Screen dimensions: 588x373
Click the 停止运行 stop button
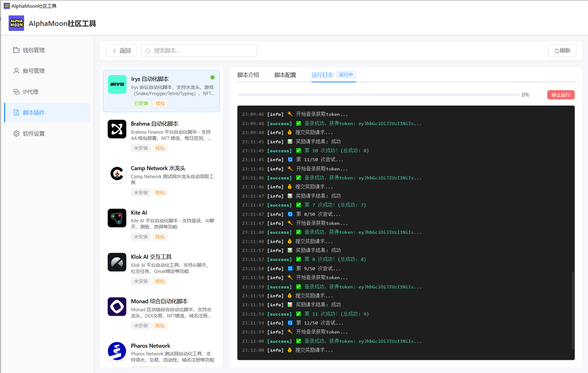561,95
